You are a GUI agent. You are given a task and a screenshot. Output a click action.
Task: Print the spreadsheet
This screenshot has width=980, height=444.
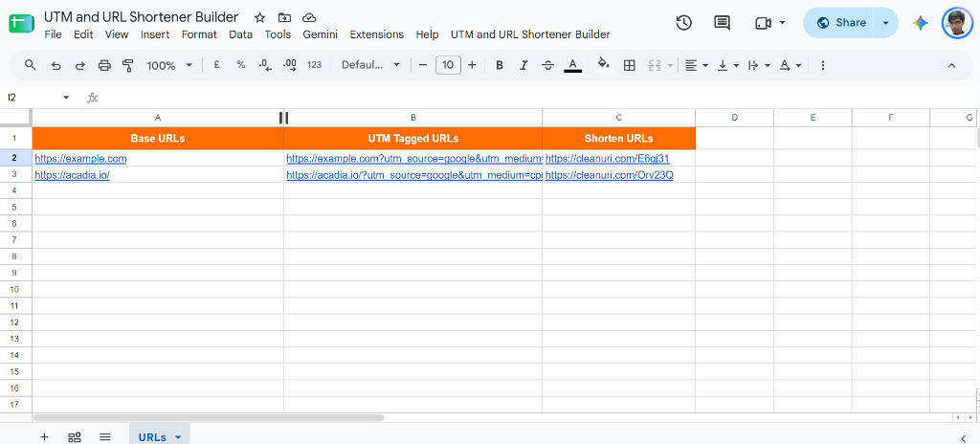pyautogui.click(x=104, y=65)
